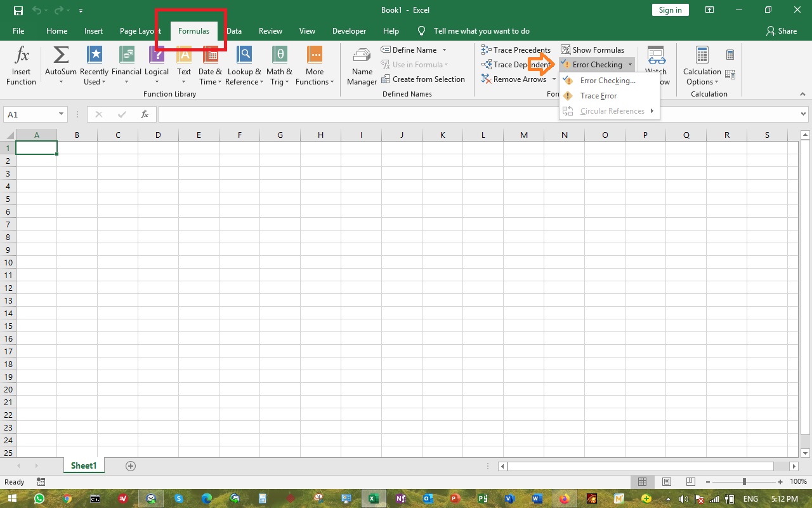Switch to the Home tab

[56, 31]
